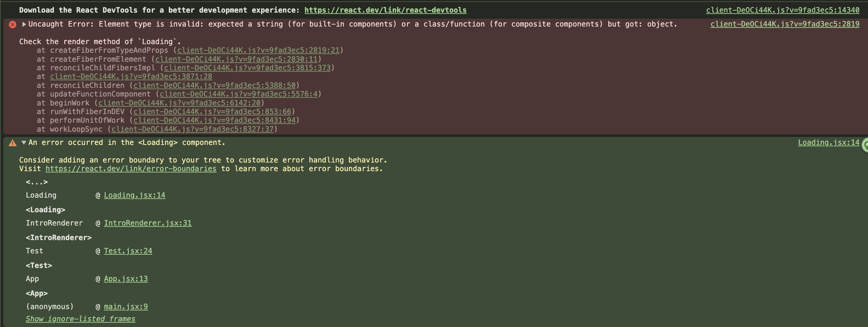Expand the Uncaught Error message arrow

tap(24, 24)
